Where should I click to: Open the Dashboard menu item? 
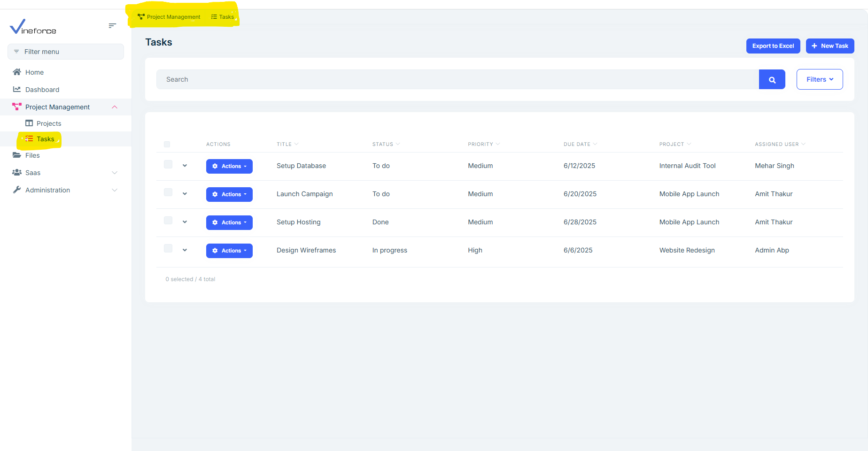66,90
